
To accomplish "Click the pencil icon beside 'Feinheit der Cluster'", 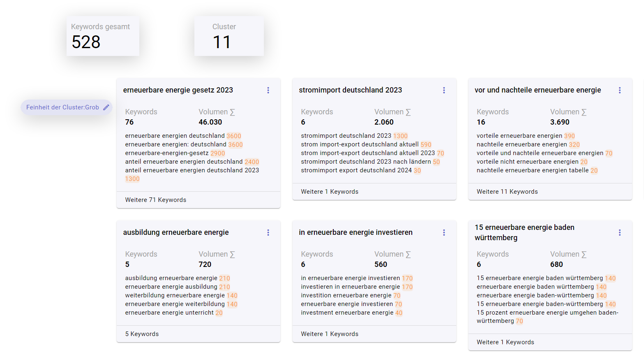I will [106, 107].
